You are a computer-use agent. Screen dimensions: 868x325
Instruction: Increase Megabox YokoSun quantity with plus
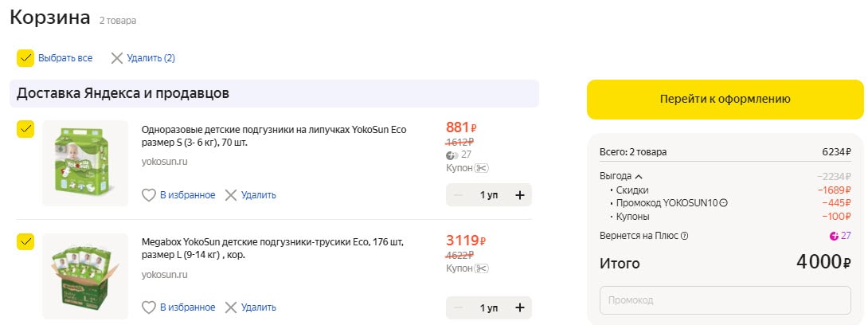pos(520,307)
